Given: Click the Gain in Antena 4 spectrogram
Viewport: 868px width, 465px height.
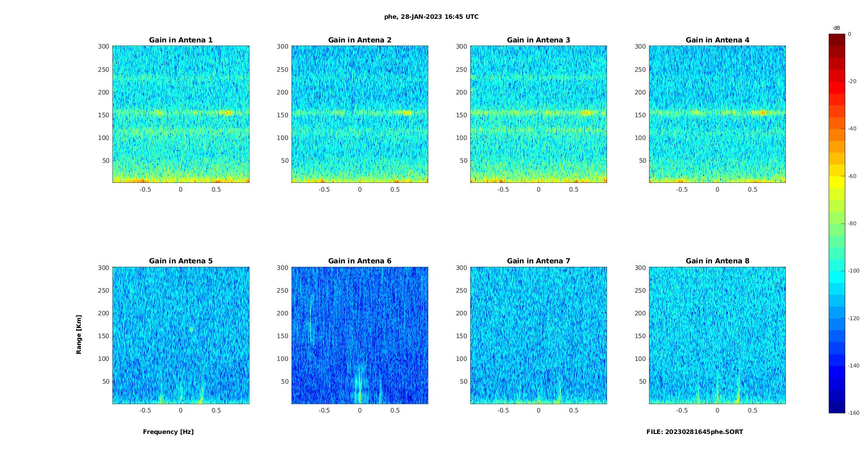Looking at the screenshot, I should pyautogui.click(x=717, y=114).
